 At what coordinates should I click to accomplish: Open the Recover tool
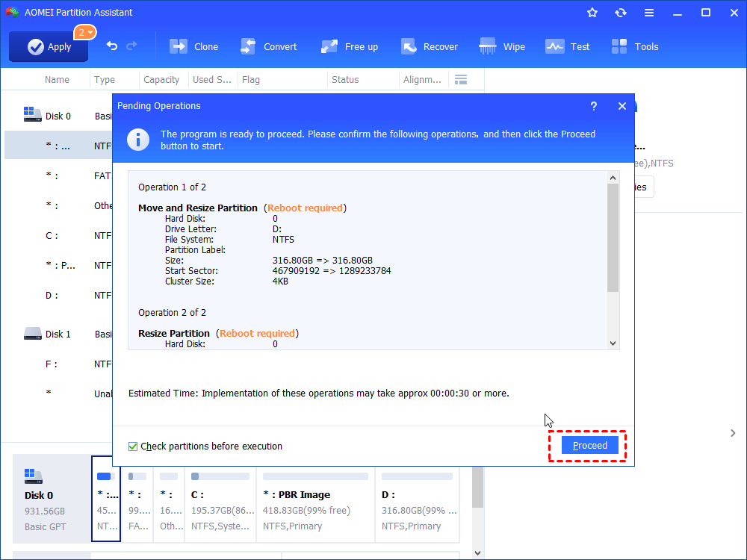point(430,46)
